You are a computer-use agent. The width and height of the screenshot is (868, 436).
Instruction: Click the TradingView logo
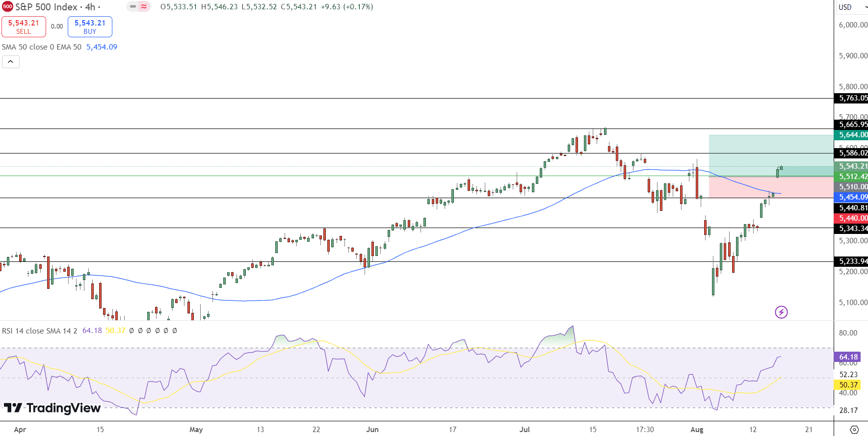click(52, 408)
